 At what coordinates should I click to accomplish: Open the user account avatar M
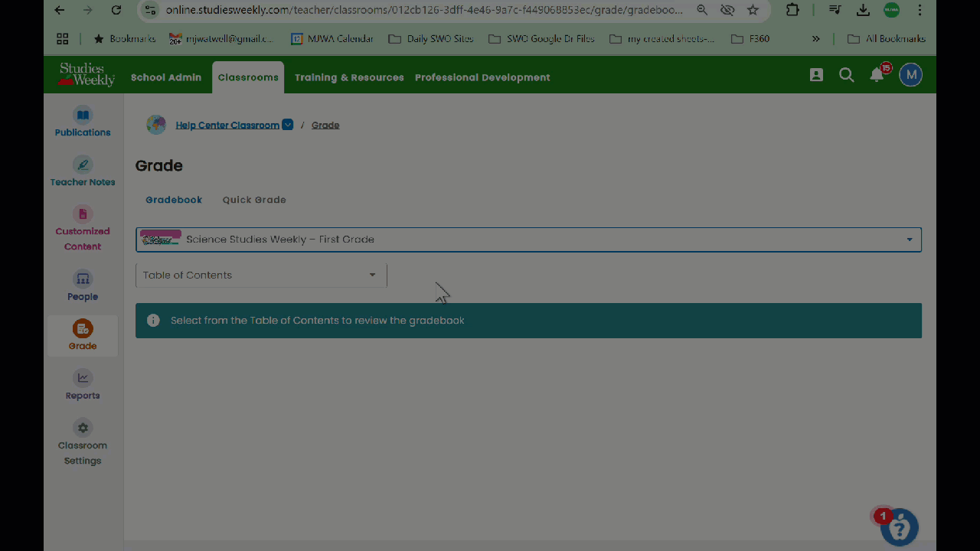pyautogui.click(x=910, y=75)
